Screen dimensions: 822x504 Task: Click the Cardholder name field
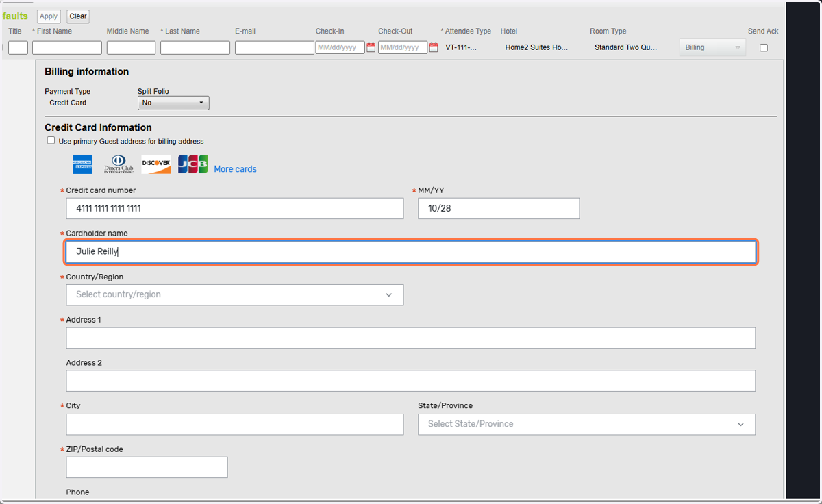tap(411, 251)
